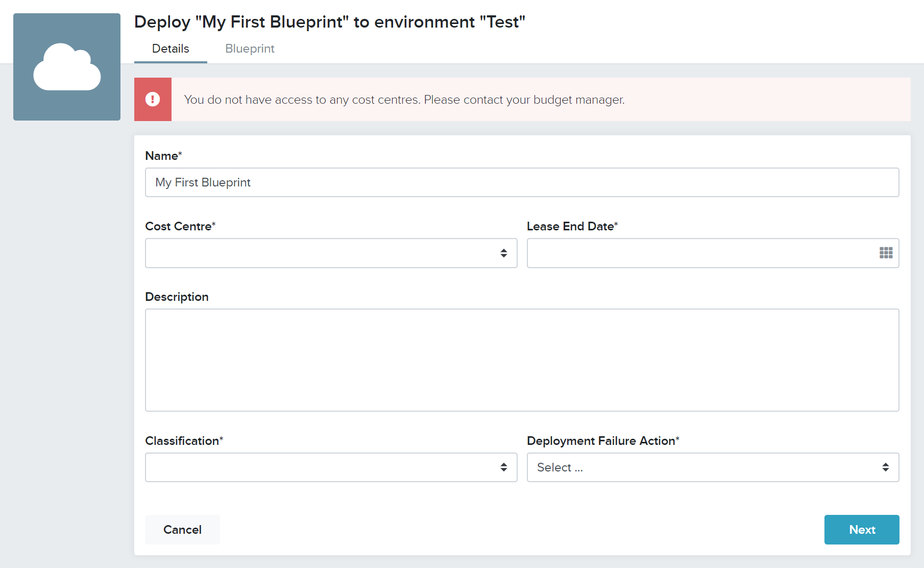The width and height of the screenshot is (924, 568).
Task: Click the cost centres access warning message
Action: [x=404, y=100]
